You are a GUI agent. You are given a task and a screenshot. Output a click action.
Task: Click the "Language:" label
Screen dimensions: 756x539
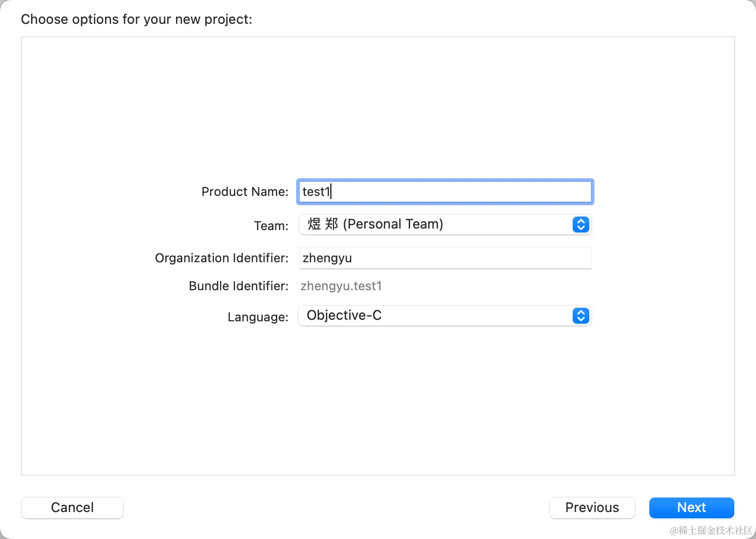pyautogui.click(x=258, y=317)
